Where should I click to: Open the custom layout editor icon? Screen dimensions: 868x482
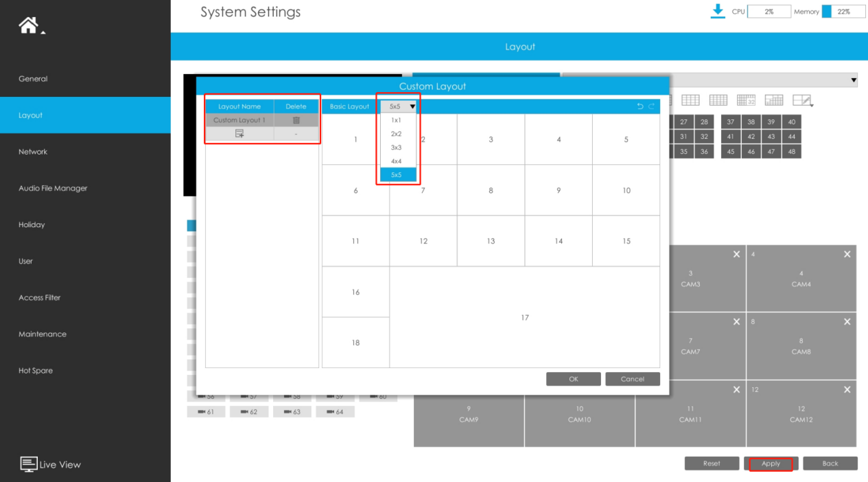pyautogui.click(x=802, y=100)
